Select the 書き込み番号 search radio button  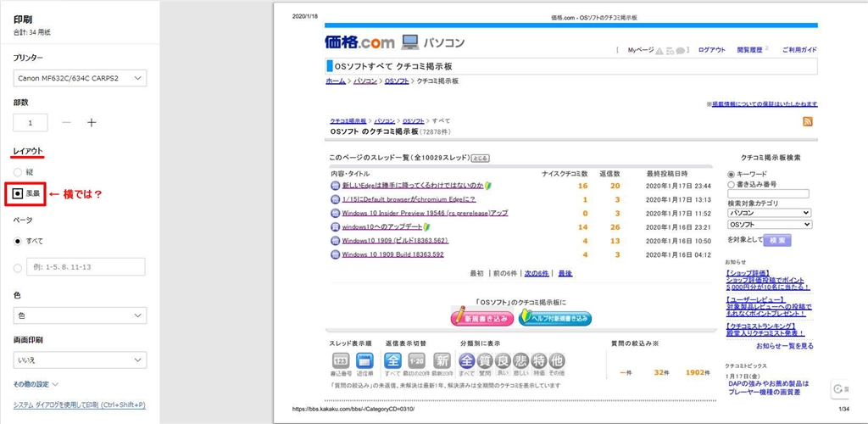point(732,184)
